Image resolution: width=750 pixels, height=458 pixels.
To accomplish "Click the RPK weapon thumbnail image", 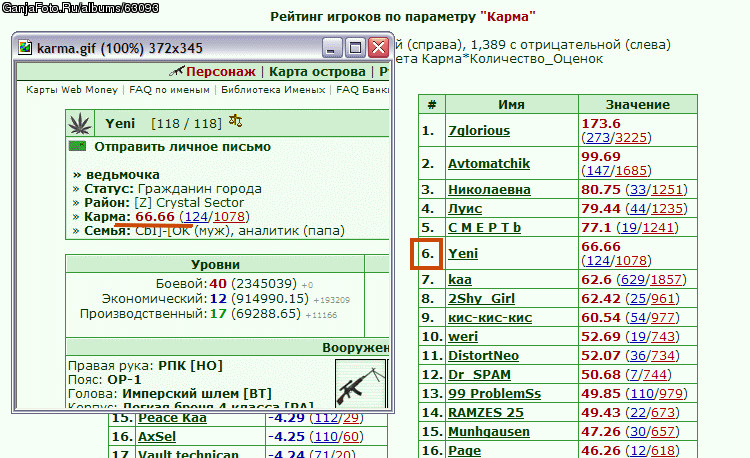I will pyautogui.click(x=361, y=384).
